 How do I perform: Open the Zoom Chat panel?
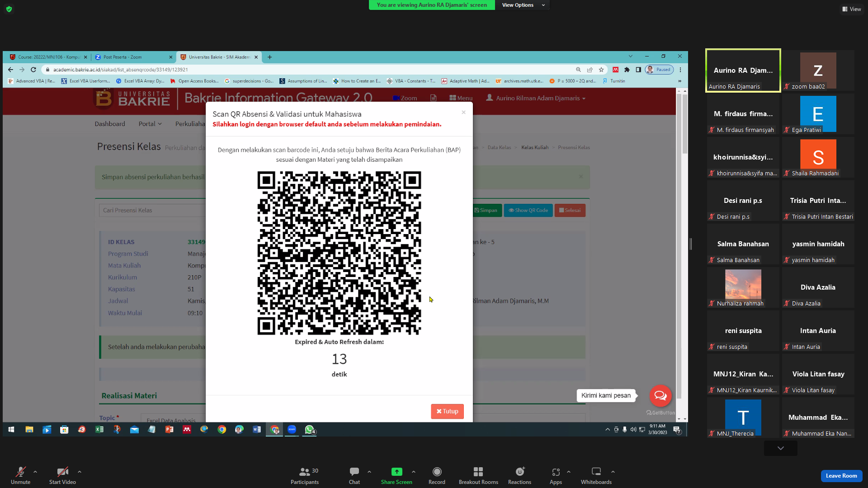click(354, 475)
